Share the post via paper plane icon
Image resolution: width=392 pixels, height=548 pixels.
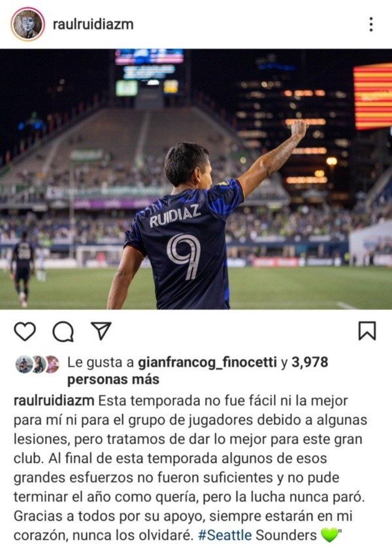[101, 330]
